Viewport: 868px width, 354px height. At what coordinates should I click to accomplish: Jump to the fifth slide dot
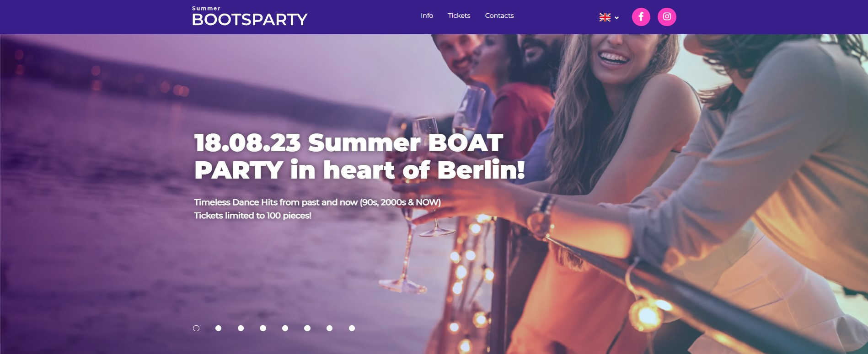(x=285, y=328)
